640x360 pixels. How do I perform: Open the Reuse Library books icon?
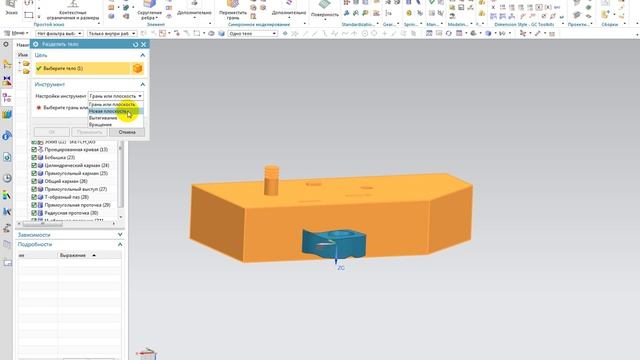coord(7,115)
